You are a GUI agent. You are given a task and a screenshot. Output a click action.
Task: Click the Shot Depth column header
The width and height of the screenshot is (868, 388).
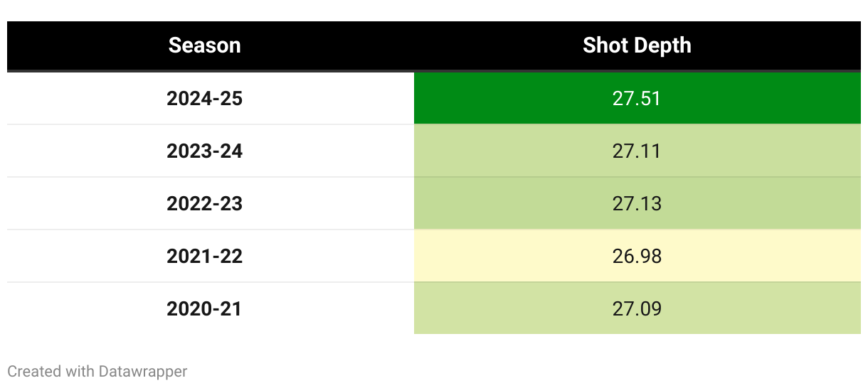pos(637,45)
